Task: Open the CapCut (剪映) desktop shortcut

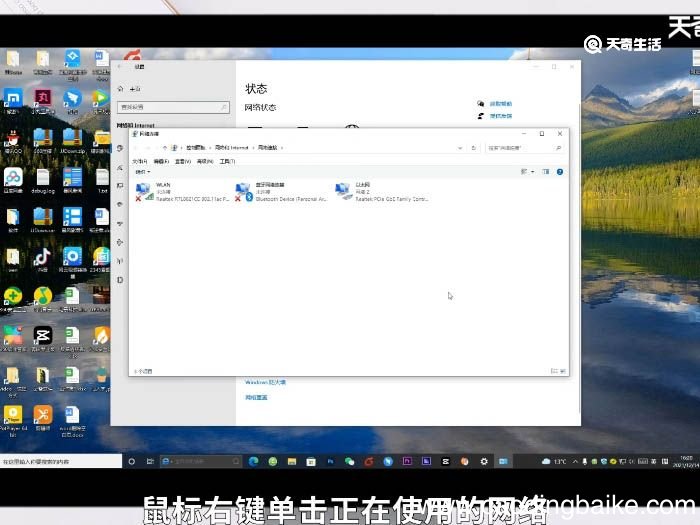Action: [x=43, y=339]
